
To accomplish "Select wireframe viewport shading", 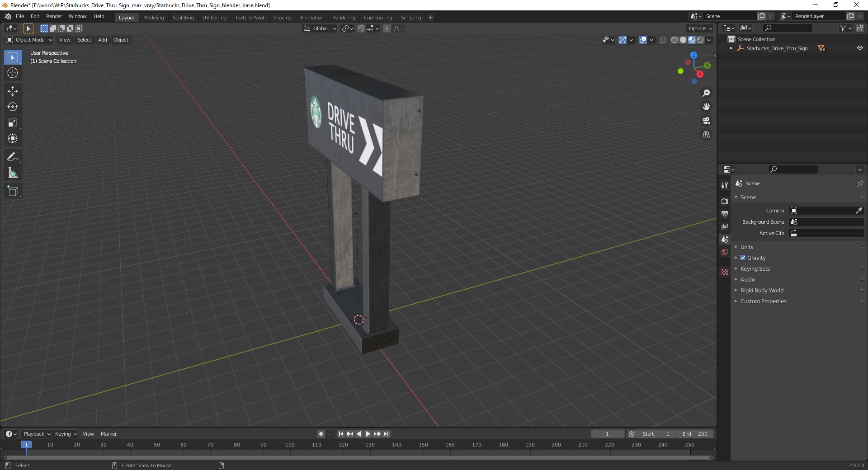I will point(675,40).
